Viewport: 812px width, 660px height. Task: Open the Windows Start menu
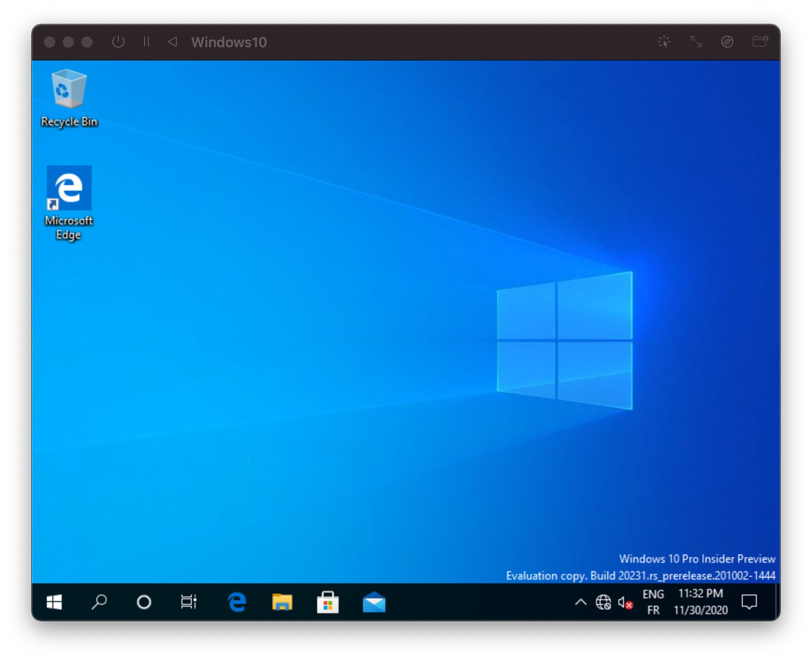click(54, 602)
